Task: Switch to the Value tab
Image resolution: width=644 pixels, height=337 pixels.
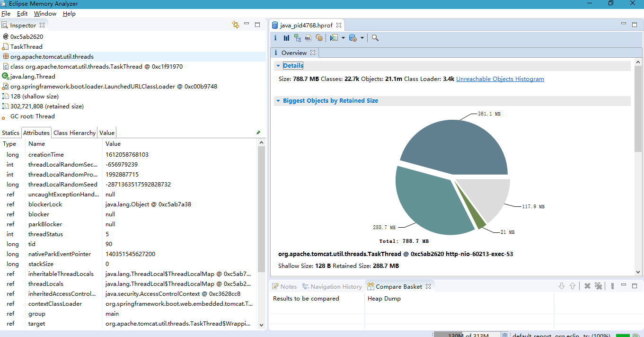Action: pos(106,133)
